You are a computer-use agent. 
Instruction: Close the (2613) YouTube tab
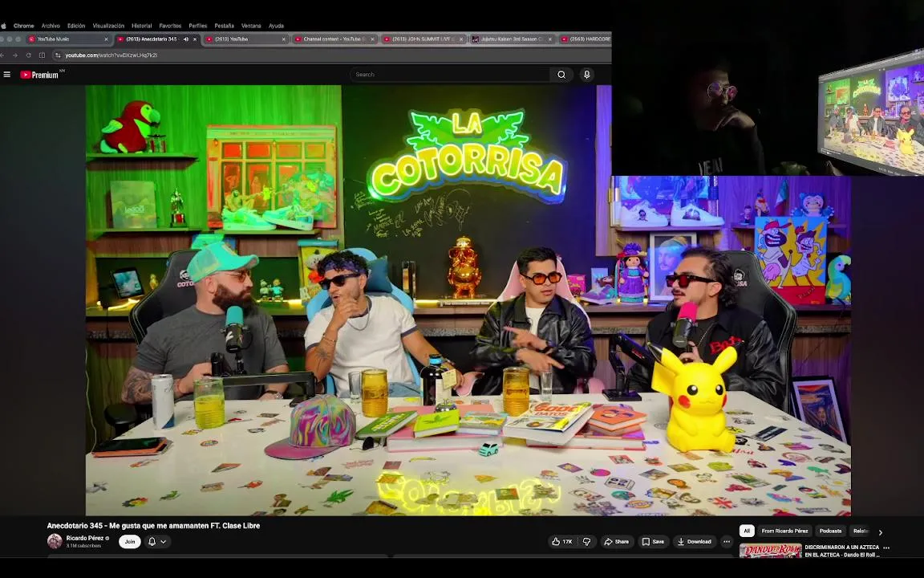point(283,39)
